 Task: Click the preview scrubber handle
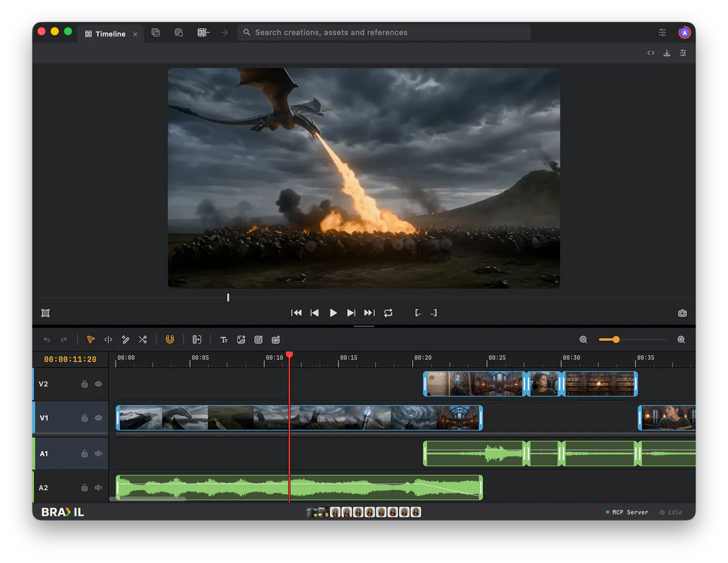tap(228, 297)
